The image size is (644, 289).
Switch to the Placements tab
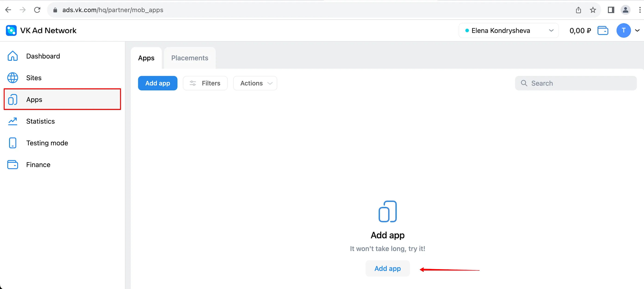click(x=190, y=58)
